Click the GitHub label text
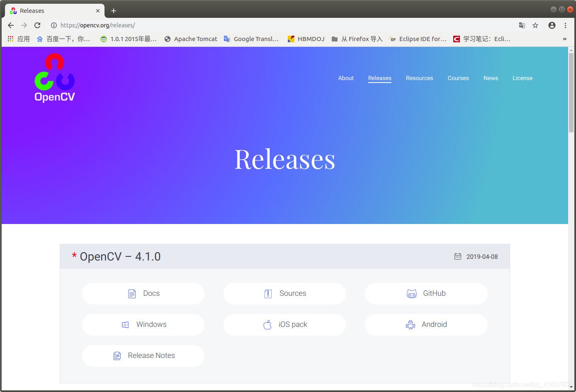The height and width of the screenshot is (392, 576). click(x=434, y=293)
